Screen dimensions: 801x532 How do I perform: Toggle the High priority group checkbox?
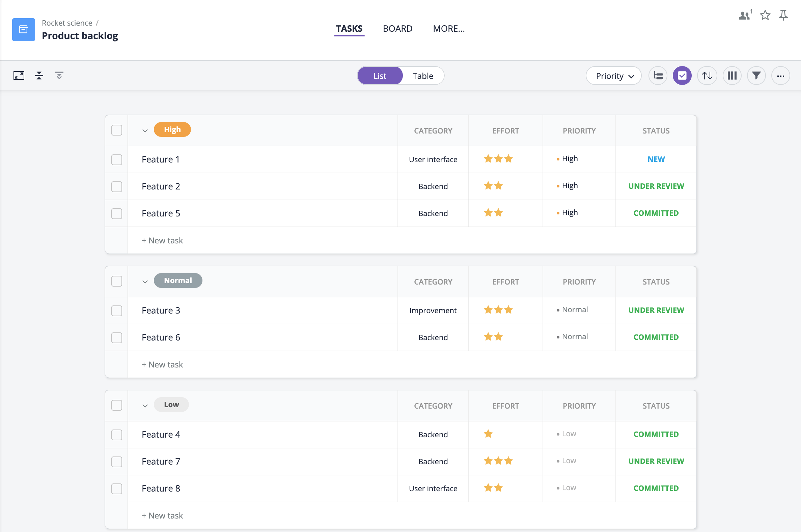[116, 129]
